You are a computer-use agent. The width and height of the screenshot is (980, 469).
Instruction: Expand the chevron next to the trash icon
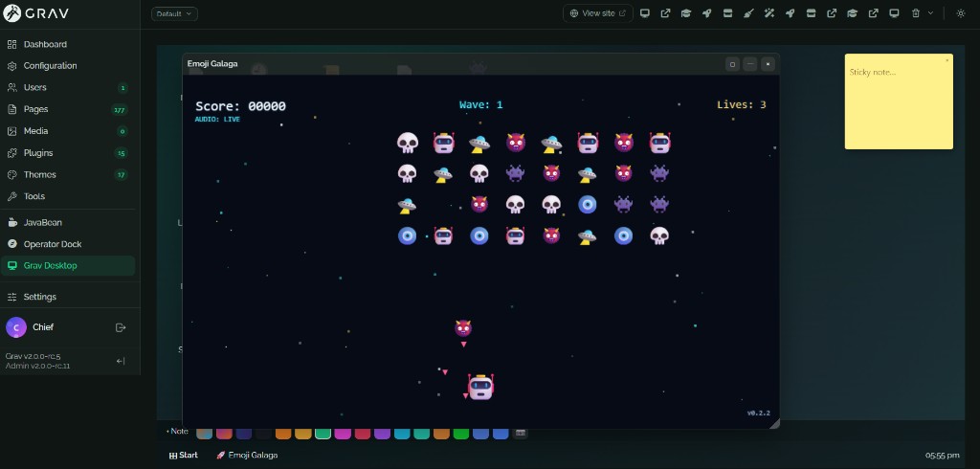pyautogui.click(x=930, y=13)
